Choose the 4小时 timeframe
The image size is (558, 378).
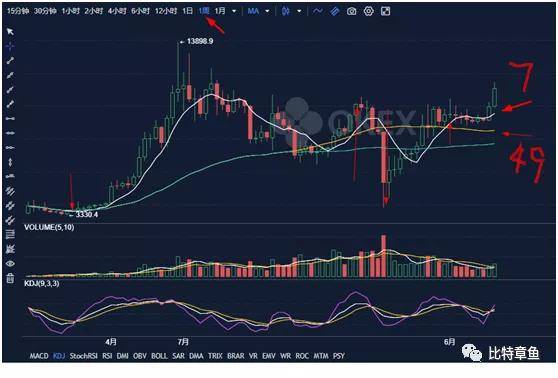click(x=117, y=11)
